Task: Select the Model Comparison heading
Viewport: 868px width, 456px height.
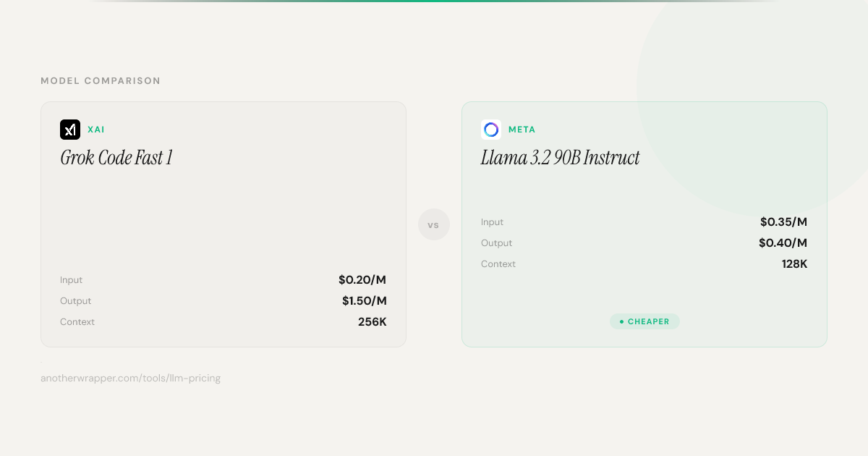Action: coord(101,81)
